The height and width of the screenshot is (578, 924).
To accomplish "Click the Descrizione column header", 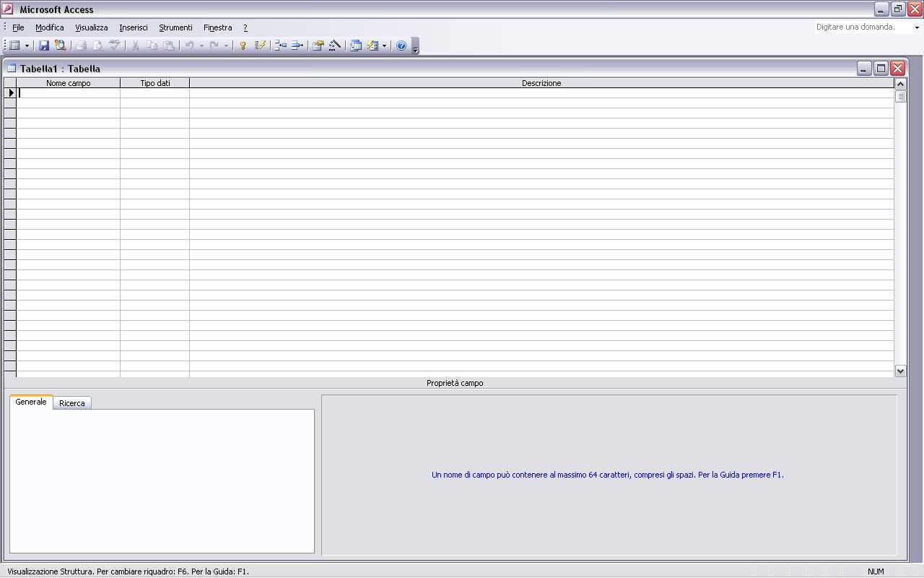I will coord(541,83).
